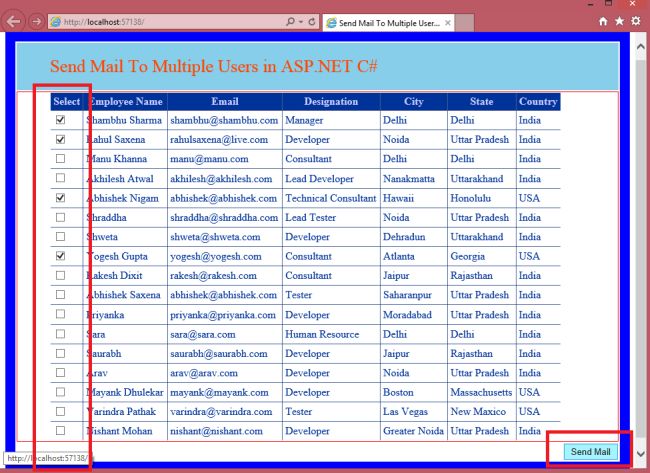
Task: Click the Technical Consultant designation cell
Action: (x=330, y=198)
